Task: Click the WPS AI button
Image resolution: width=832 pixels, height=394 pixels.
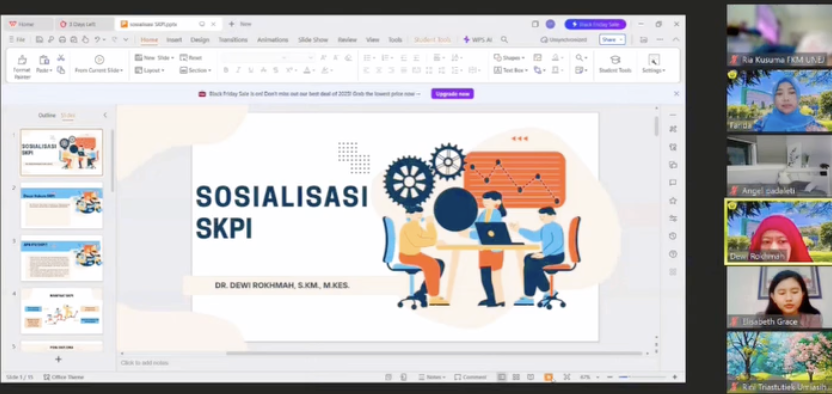Action: (x=478, y=40)
